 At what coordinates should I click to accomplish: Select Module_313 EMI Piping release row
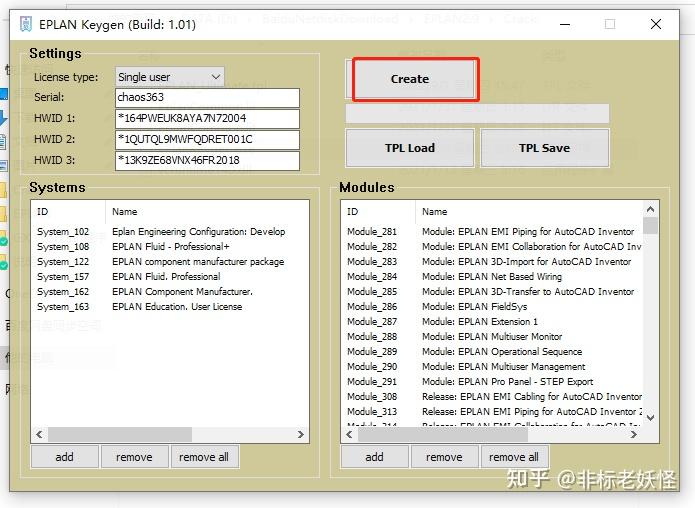[492, 412]
